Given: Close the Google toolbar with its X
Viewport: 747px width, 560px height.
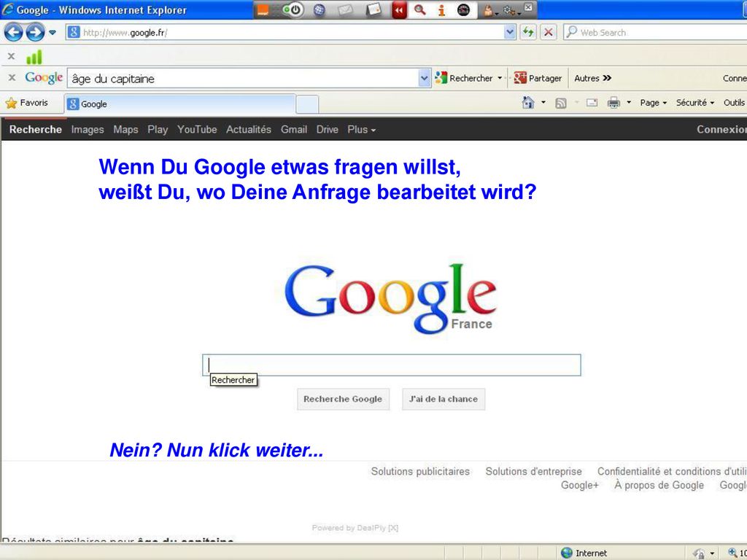Looking at the screenshot, I should [x=12, y=77].
